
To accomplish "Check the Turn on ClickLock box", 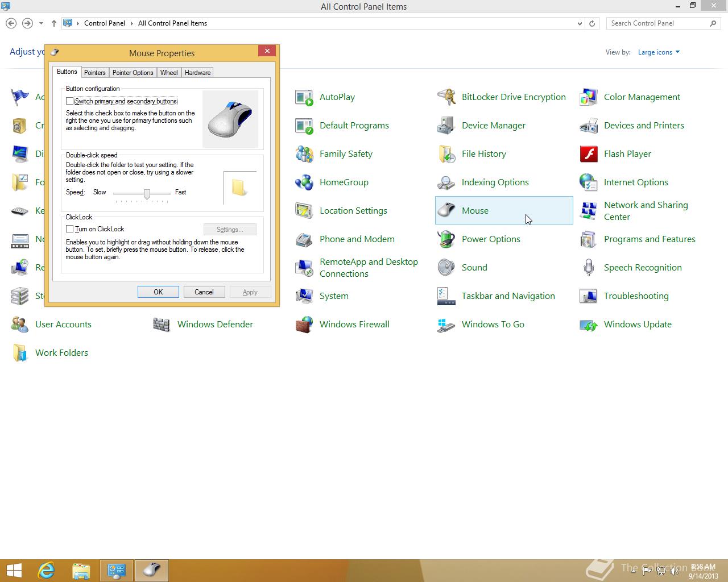I will [x=69, y=229].
